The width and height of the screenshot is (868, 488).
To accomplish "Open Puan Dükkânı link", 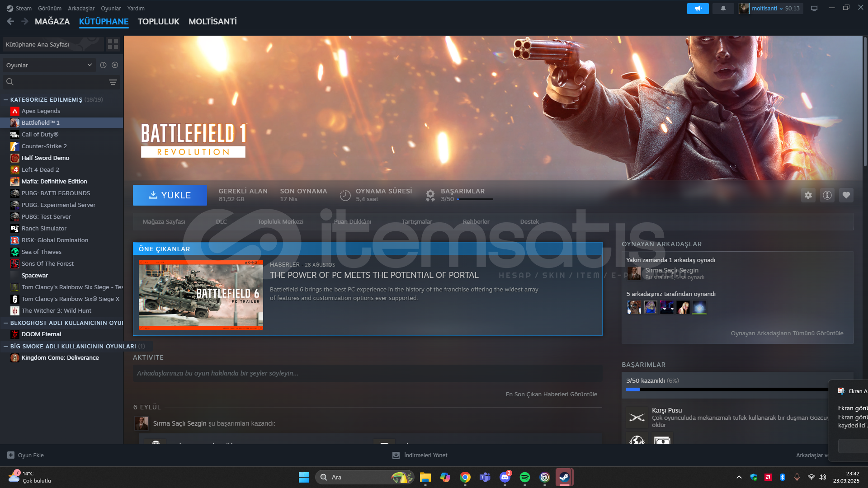I will [353, 221].
